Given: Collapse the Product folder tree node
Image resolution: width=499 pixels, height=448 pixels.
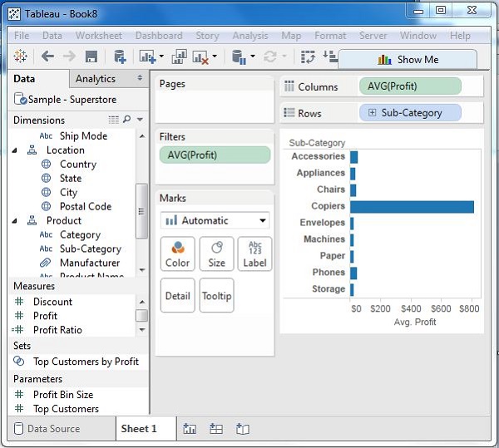Looking at the screenshot, I should pyautogui.click(x=16, y=221).
